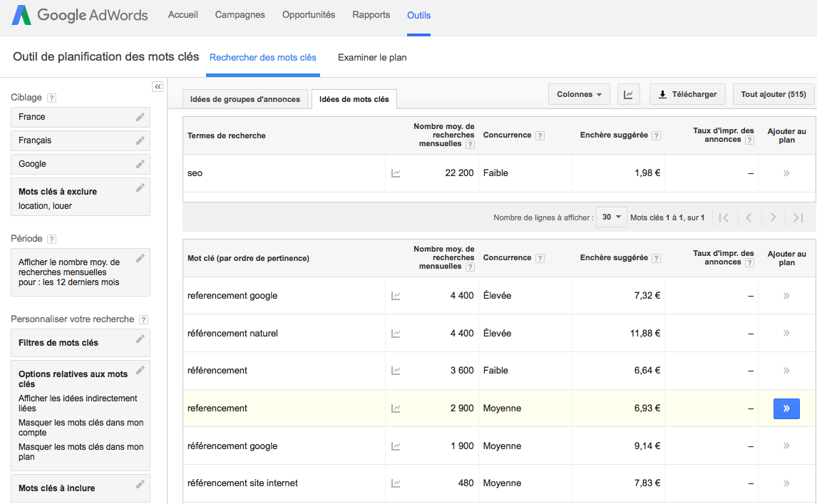Show trend chart for référencement 3 600 row

point(396,371)
